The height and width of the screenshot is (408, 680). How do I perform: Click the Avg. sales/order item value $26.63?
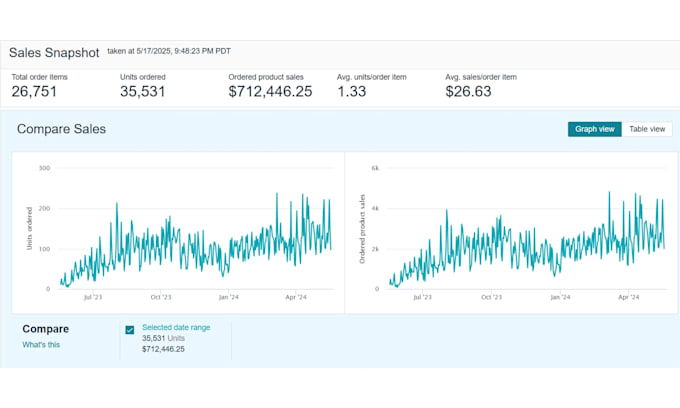(468, 91)
